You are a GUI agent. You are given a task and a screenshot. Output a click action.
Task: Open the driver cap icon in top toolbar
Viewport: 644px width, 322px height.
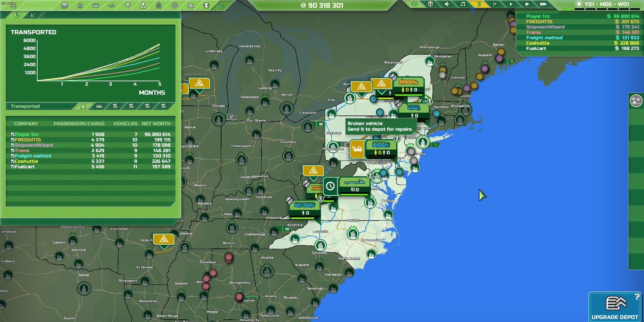pos(128,5)
